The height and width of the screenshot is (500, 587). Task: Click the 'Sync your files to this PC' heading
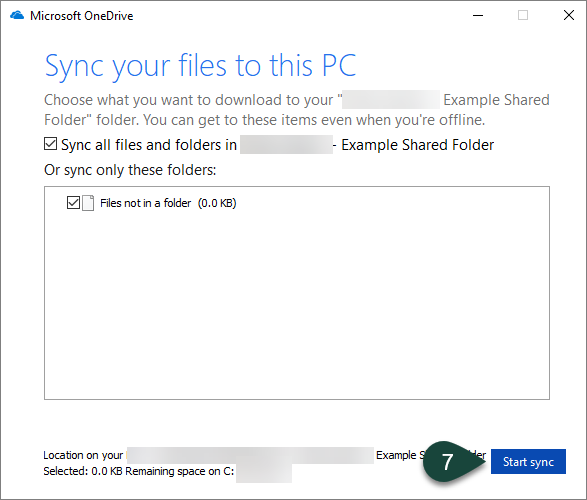click(x=200, y=66)
